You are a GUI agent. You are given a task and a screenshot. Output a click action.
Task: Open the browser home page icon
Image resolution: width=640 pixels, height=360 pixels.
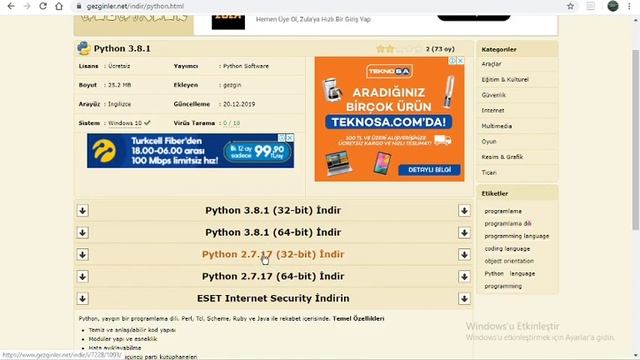(x=59, y=6)
